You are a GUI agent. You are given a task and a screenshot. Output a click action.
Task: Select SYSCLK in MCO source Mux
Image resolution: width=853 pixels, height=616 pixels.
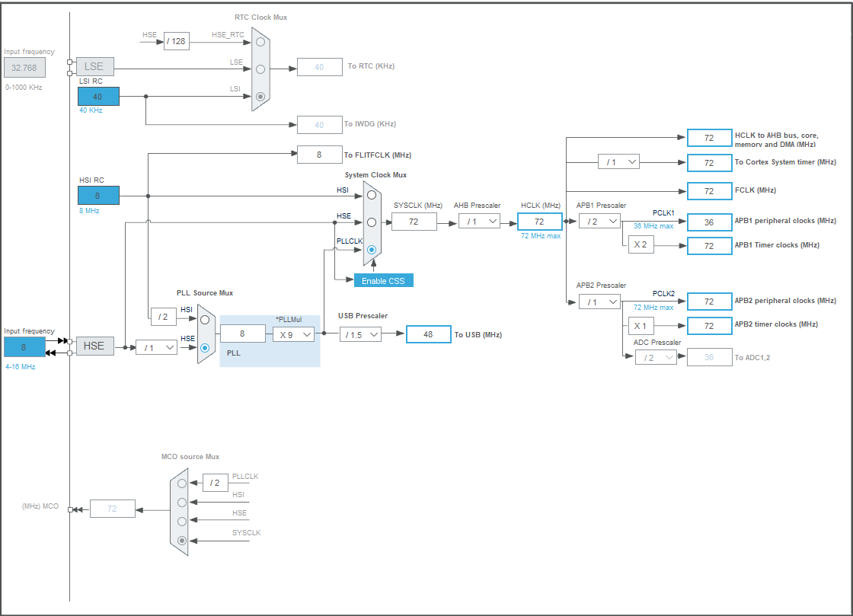[182, 541]
